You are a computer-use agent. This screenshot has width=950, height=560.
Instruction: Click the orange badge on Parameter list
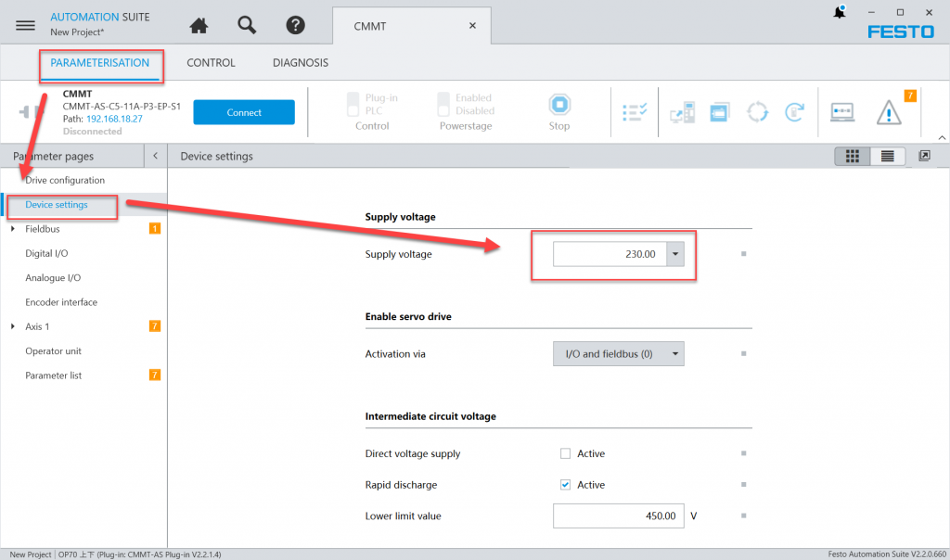(155, 375)
